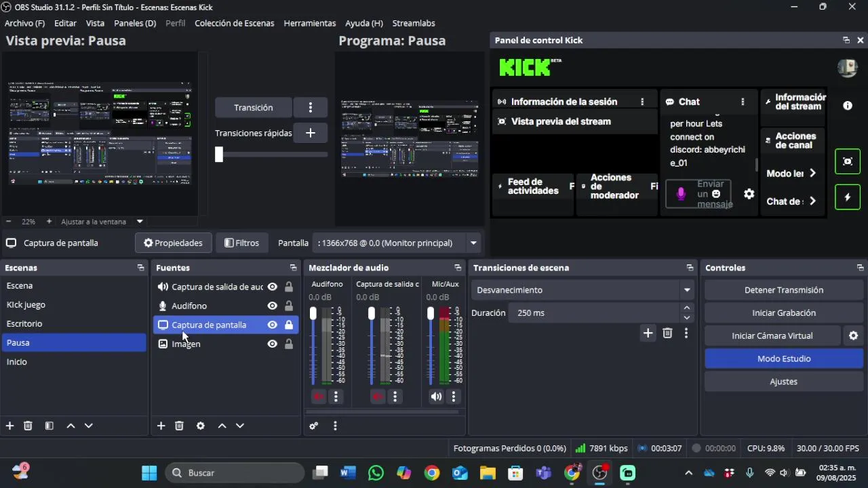The height and width of the screenshot is (488, 868).
Task: Unmute the Audifono mixer channel
Action: [x=318, y=396]
